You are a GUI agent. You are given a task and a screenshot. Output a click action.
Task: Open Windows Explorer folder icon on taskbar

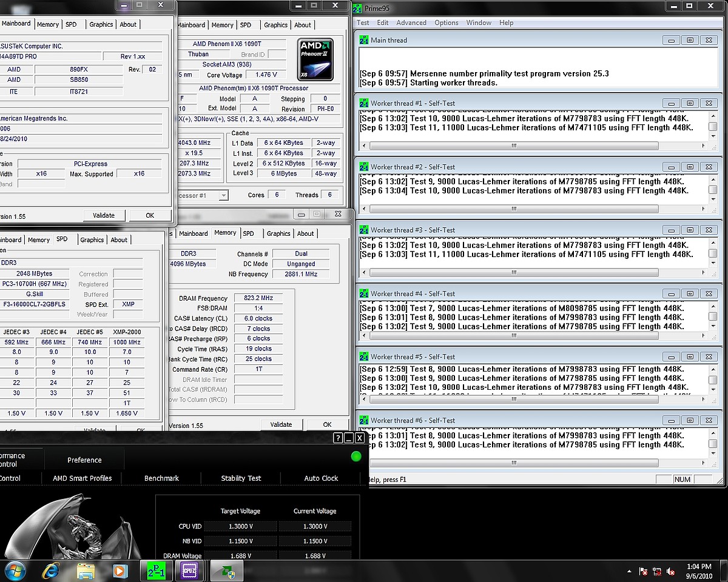pyautogui.click(x=86, y=570)
